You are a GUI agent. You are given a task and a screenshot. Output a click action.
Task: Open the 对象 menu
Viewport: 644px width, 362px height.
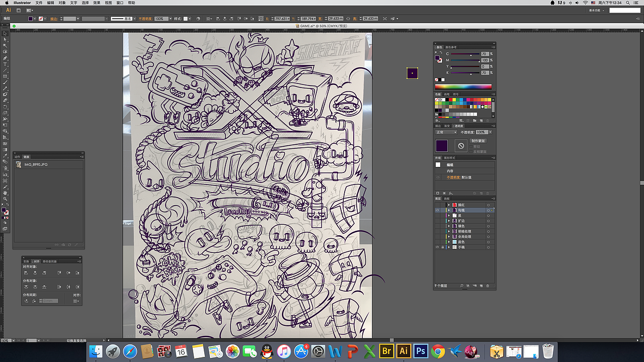pyautogui.click(x=62, y=3)
